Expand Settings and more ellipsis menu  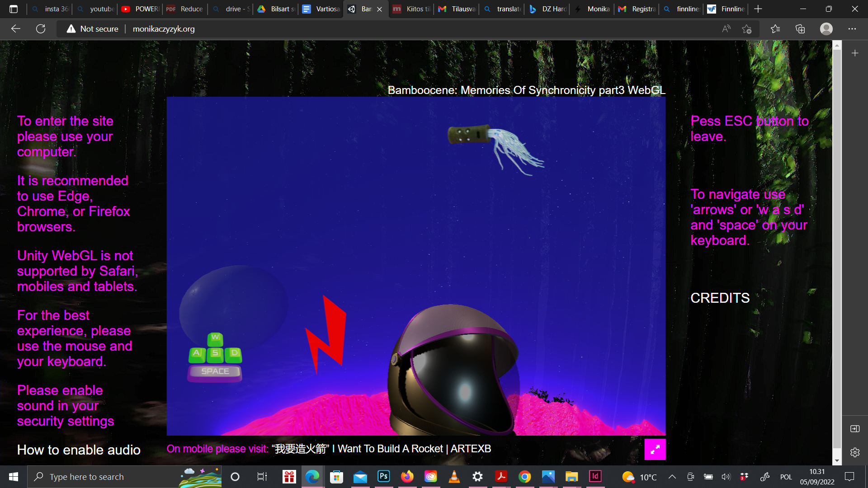point(852,29)
